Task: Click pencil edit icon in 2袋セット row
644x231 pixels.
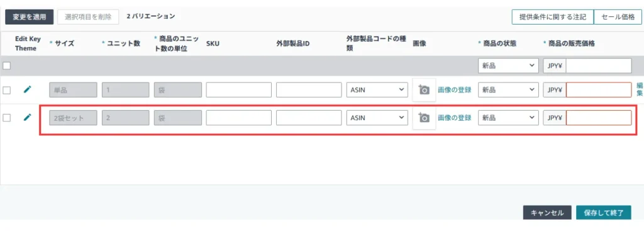Action: 27,118
